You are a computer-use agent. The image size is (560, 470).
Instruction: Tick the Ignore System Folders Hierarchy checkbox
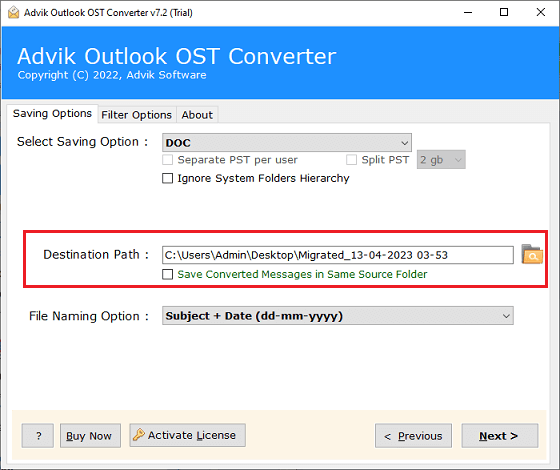pyautogui.click(x=168, y=178)
